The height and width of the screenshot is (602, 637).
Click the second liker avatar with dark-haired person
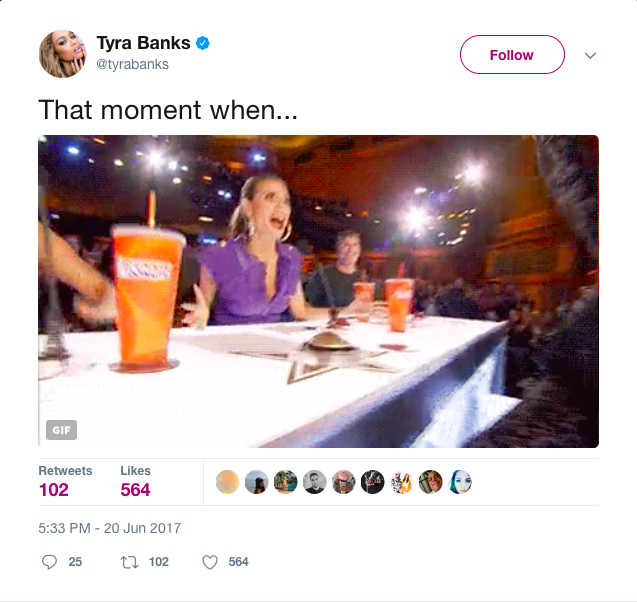(x=256, y=482)
